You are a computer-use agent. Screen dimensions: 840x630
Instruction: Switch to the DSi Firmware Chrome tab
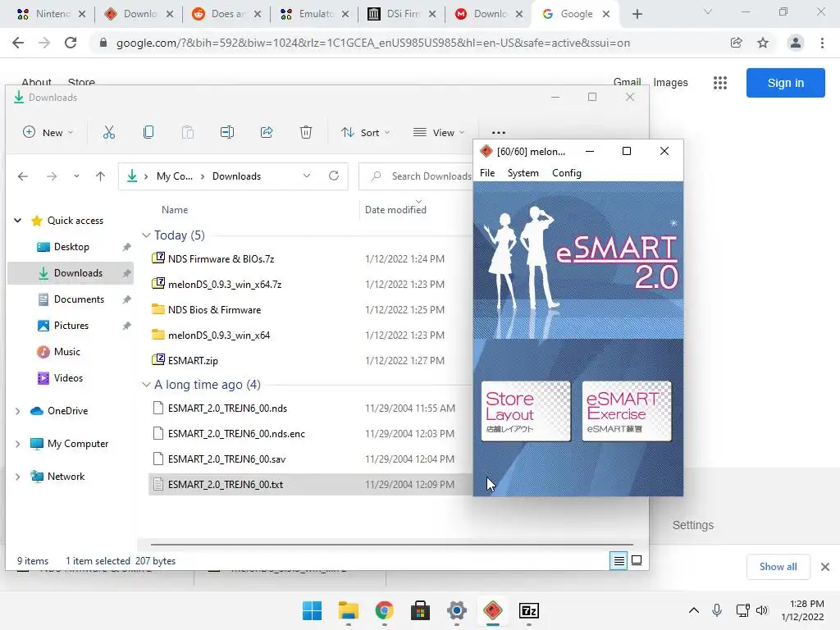coord(402,14)
